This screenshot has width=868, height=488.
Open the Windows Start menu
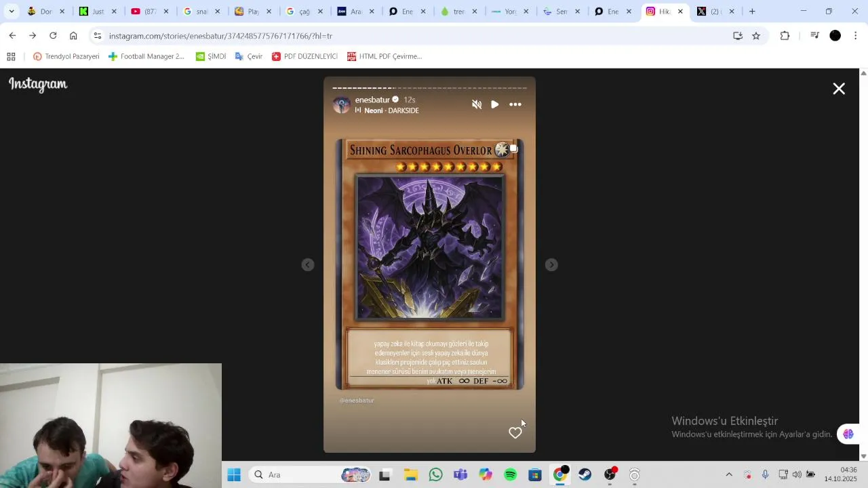point(234,475)
